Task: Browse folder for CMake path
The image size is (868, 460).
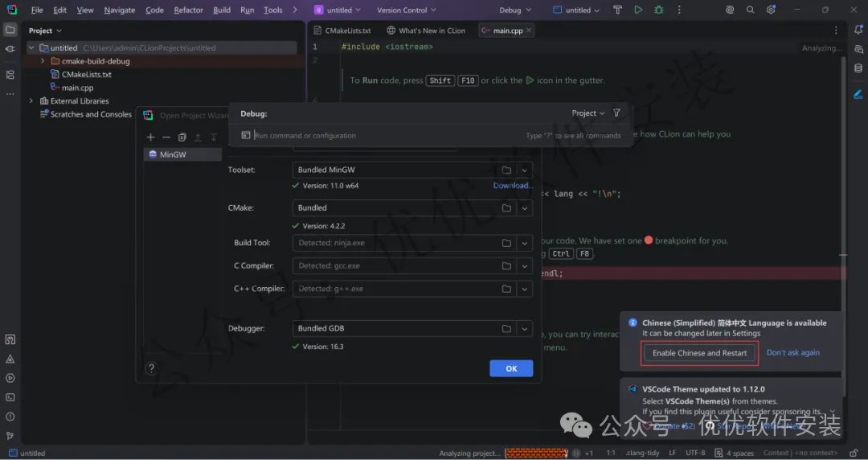Action: coord(506,207)
